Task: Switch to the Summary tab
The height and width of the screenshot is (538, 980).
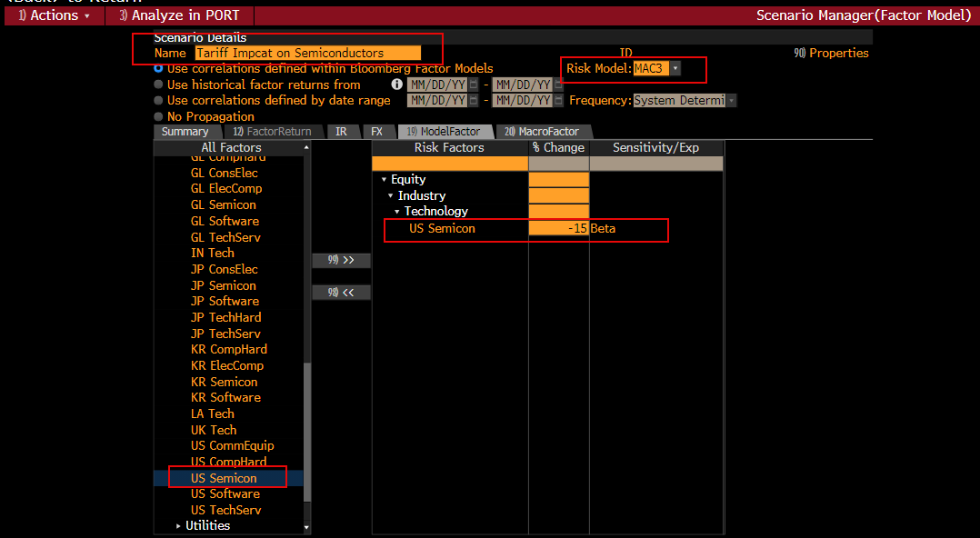Action: point(185,132)
